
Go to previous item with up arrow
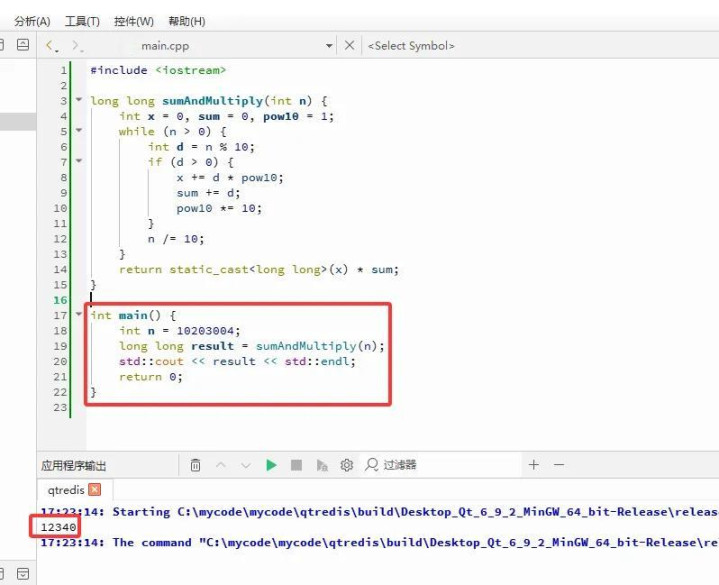220,465
